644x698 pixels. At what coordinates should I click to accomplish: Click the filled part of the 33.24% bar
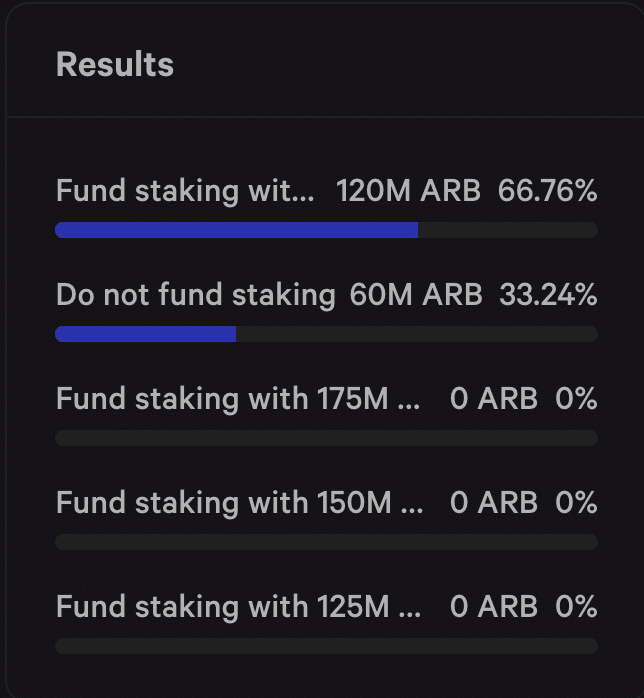146,334
